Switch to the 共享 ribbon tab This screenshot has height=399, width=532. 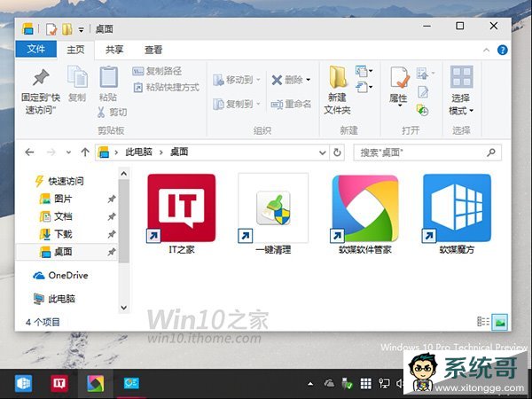[114, 50]
